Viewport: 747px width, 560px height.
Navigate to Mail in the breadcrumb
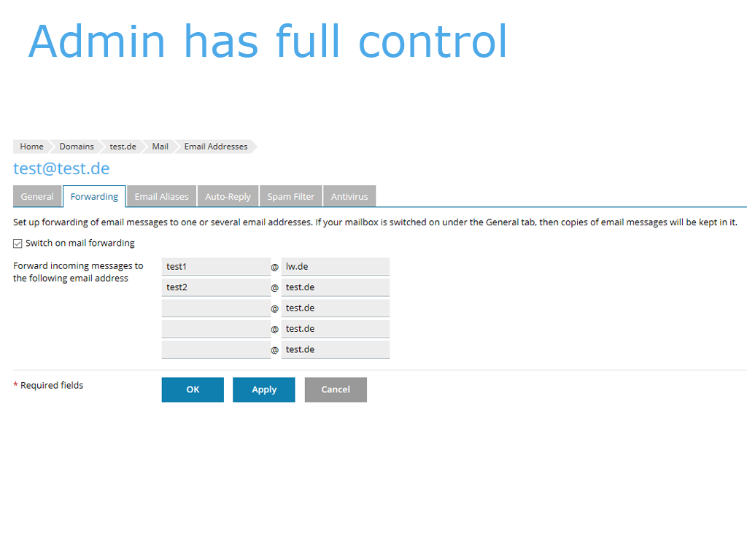click(160, 146)
